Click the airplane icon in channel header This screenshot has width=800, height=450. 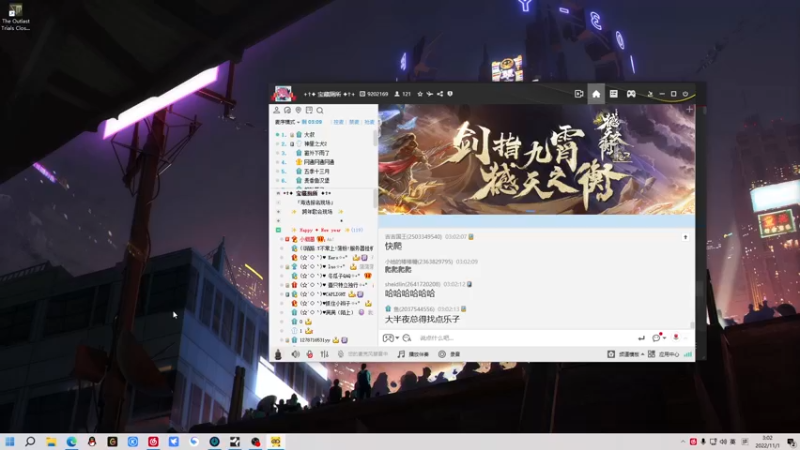[x=430, y=94]
